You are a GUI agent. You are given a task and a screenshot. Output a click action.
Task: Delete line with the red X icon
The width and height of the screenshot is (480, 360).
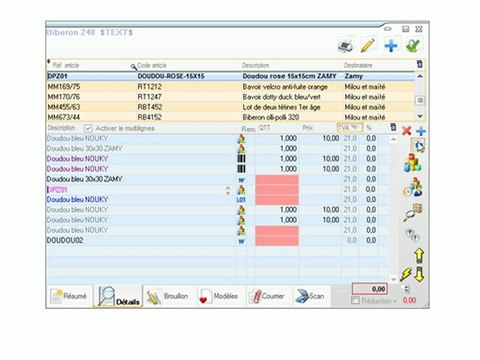pos(406,130)
